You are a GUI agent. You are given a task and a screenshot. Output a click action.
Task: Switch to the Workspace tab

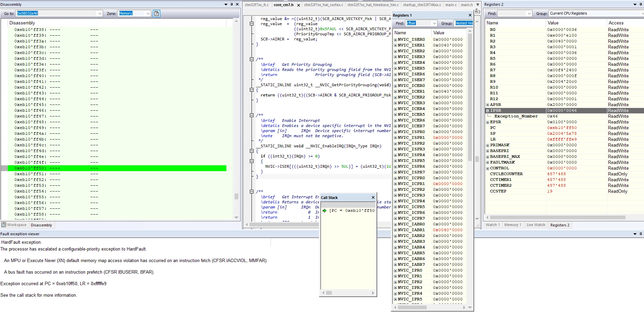[x=14, y=225]
